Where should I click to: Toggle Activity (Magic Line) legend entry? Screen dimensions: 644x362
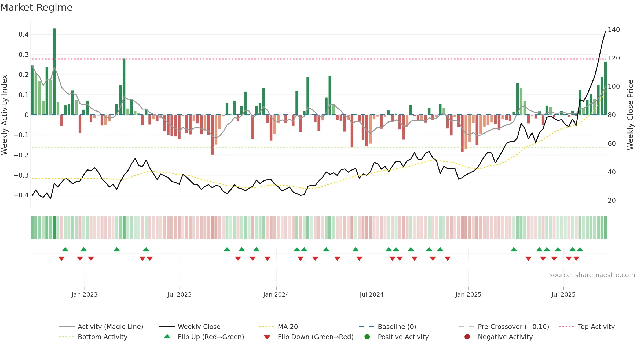pos(101,327)
